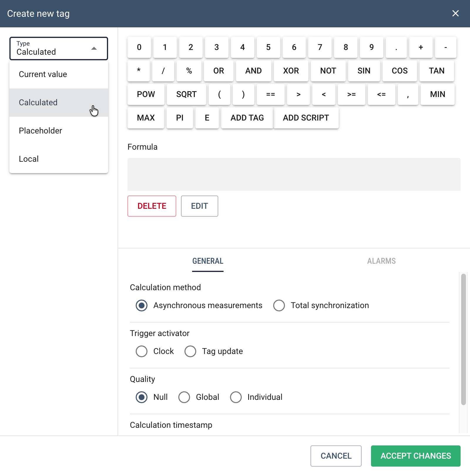Select Clock trigger activator
Viewport: 470px width, 476px height.
pyautogui.click(x=142, y=351)
